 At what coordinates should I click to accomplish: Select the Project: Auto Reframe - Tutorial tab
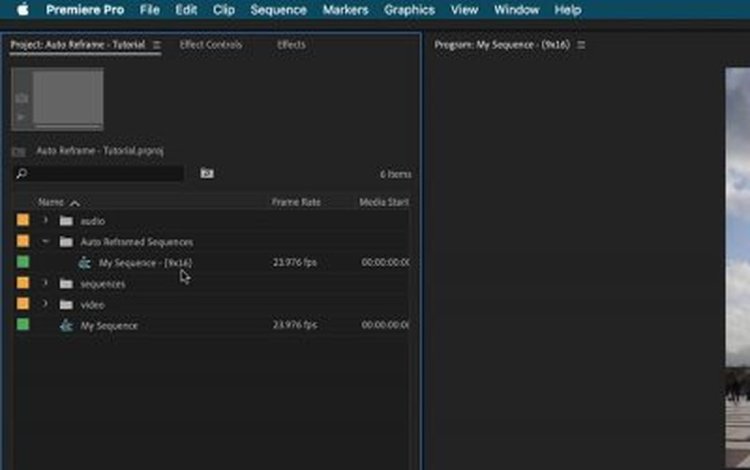point(77,45)
